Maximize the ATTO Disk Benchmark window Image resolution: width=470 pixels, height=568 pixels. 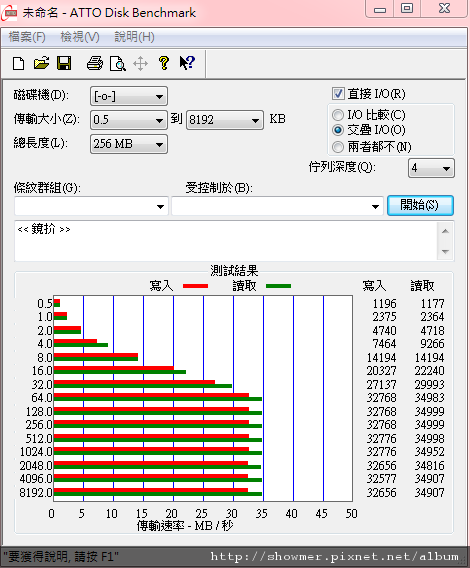[x=407, y=9]
